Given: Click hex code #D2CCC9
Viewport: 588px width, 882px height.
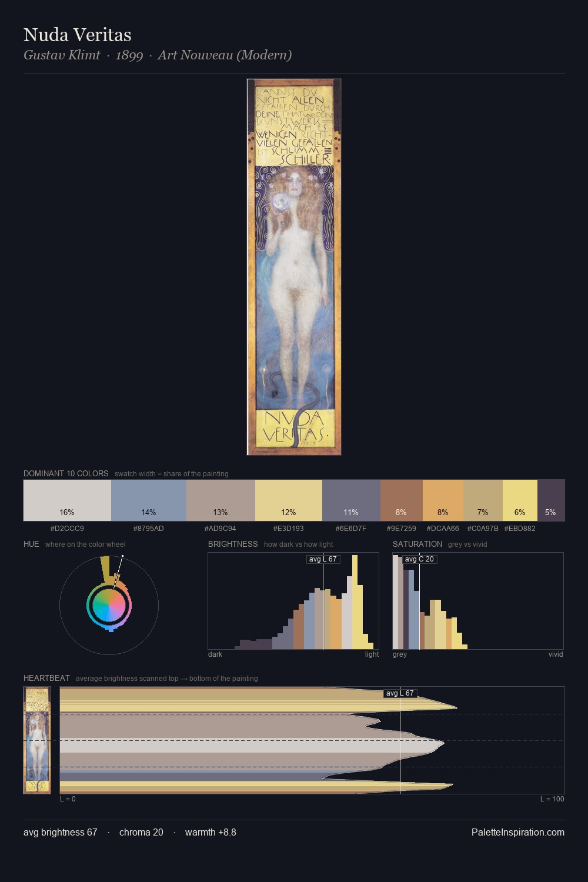Looking at the screenshot, I should (67, 529).
